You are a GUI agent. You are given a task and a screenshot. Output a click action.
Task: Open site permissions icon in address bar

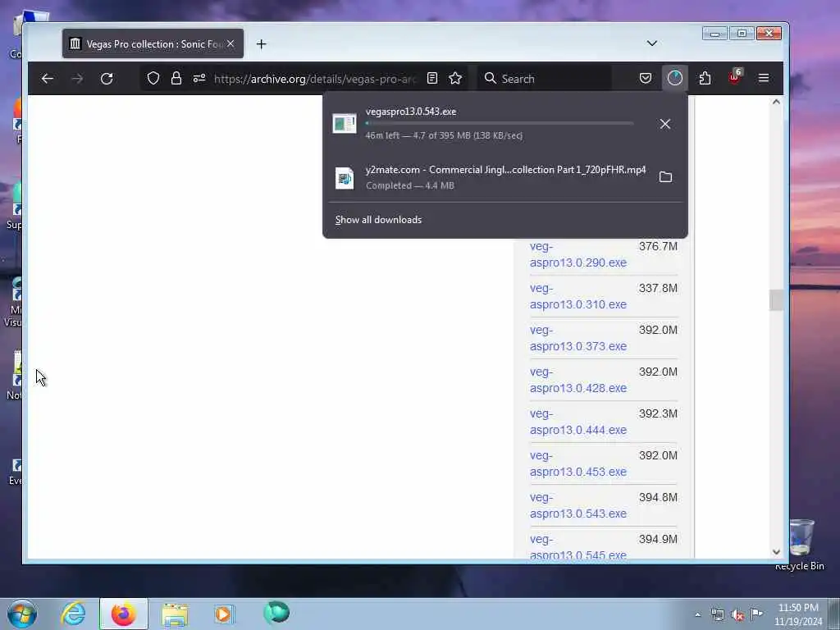199,79
